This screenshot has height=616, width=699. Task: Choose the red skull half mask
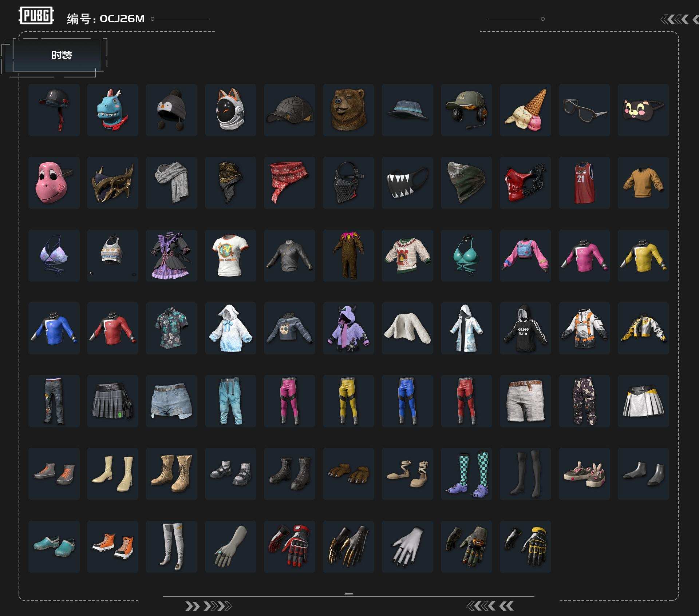pos(525,183)
